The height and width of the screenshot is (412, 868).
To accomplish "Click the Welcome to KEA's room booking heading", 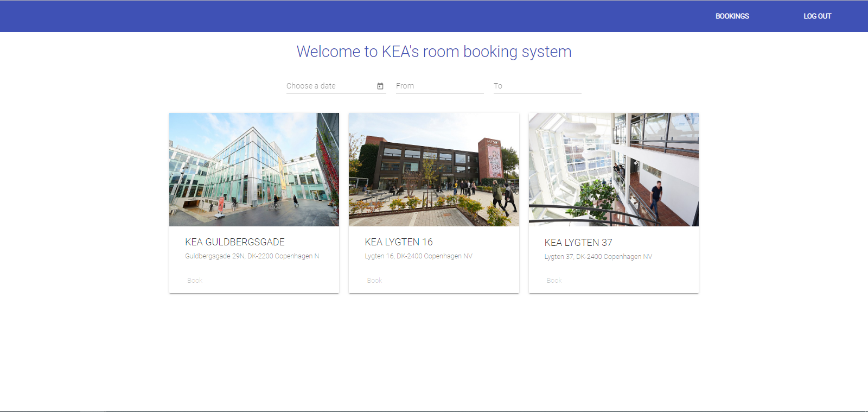I will click(434, 52).
